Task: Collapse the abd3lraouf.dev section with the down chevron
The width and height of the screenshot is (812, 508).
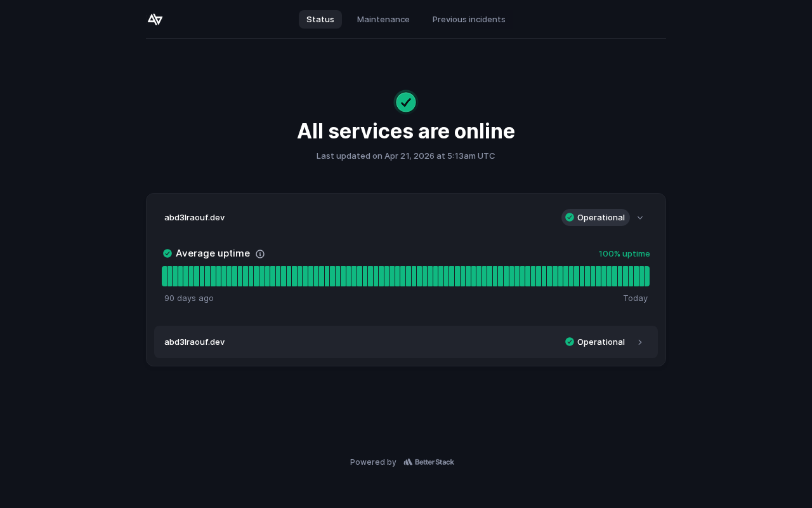Action: coord(640,218)
